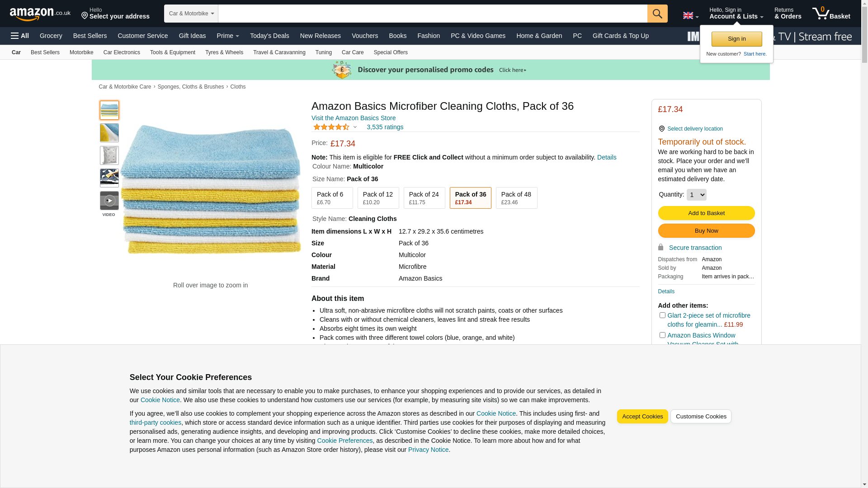Go to Car Electronics subcategory tab
This screenshot has height=488, width=868.
pyautogui.click(x=121, y=52)
